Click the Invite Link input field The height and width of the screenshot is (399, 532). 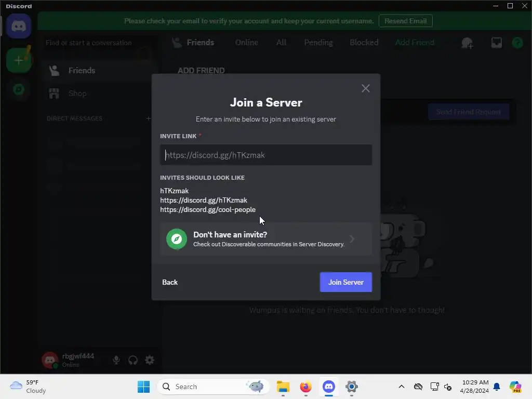[x=266, y=155]
